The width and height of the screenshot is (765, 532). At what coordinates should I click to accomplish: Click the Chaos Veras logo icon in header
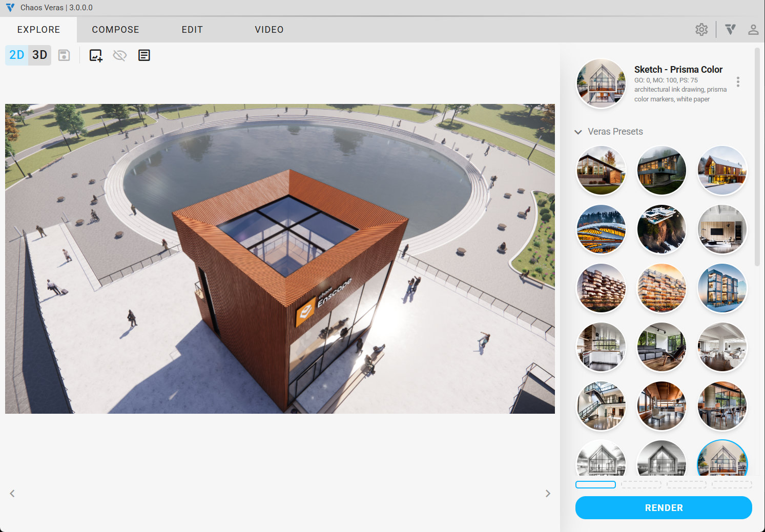tap(731, 30)
